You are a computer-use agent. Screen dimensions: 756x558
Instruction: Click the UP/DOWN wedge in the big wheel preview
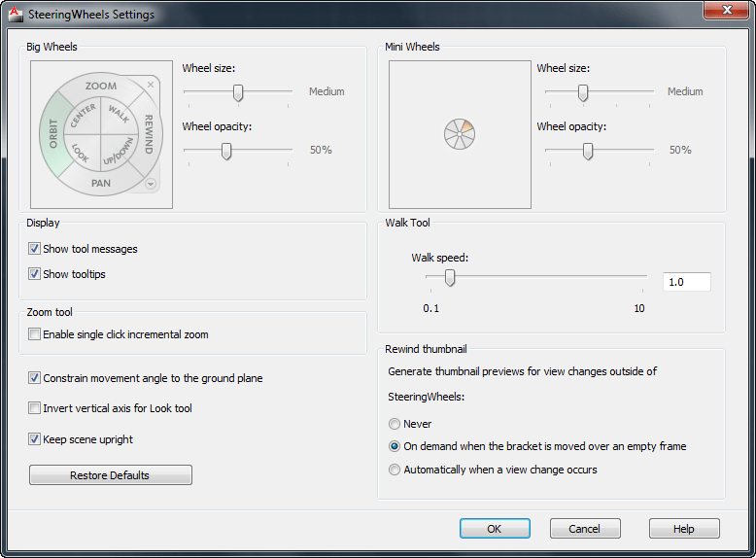pyautogui.click(x=120, y=154)
